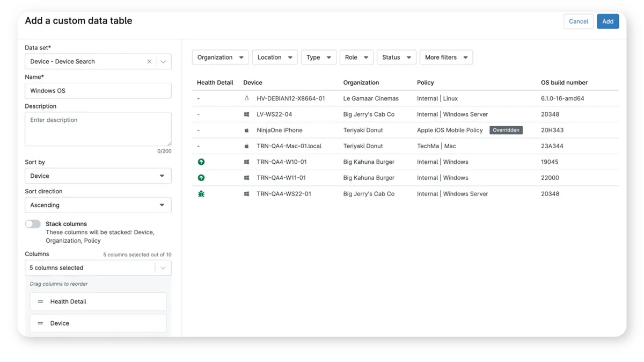The height and width of the screenshot is (362, 644).
Task: Grab the drag handle of Health Detail column
Action: [x=40, y=302]
